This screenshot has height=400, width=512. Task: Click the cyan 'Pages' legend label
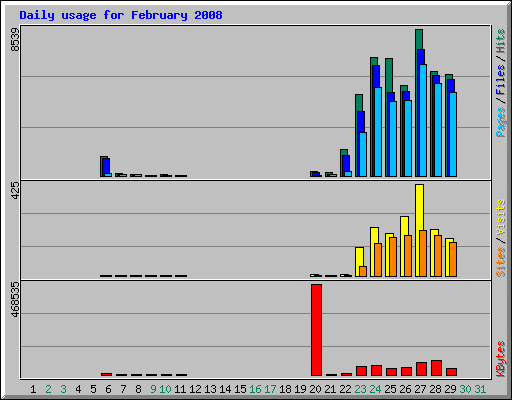coord(500,122)
